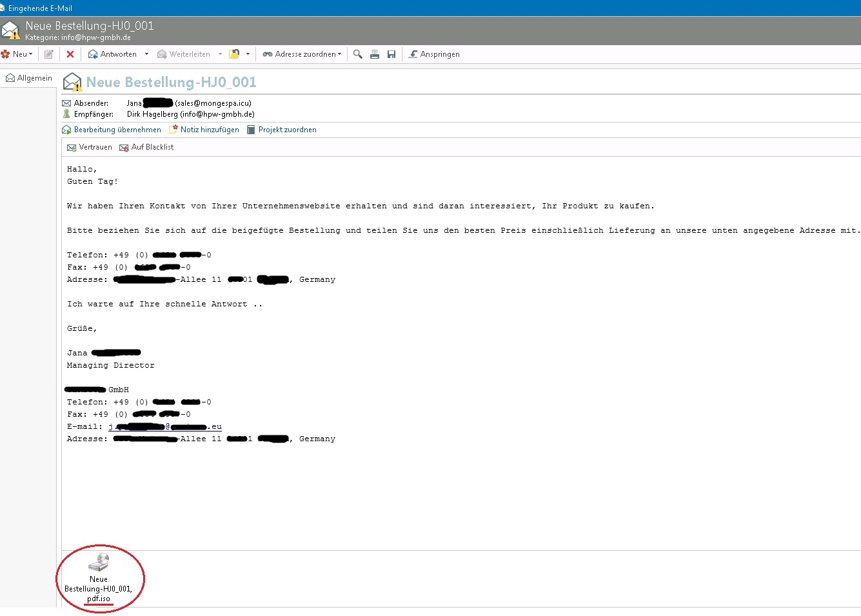Screen dimensions: 861x616
Task: Click Antworten to reply
Action: click(x=113, y=54)
